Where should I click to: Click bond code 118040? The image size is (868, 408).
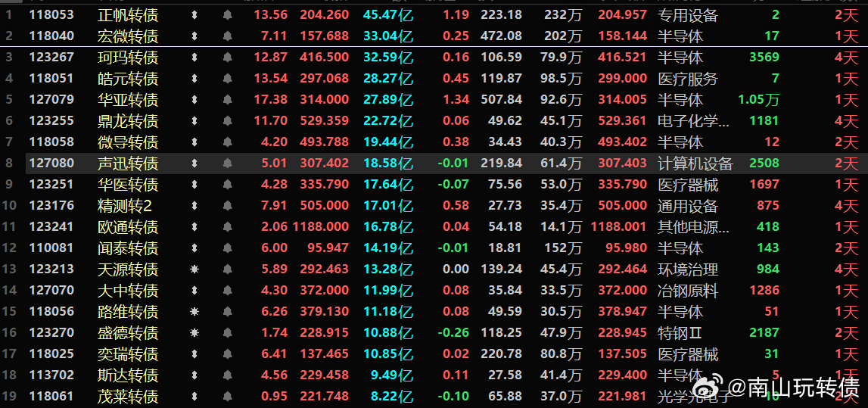click(51, 36)
